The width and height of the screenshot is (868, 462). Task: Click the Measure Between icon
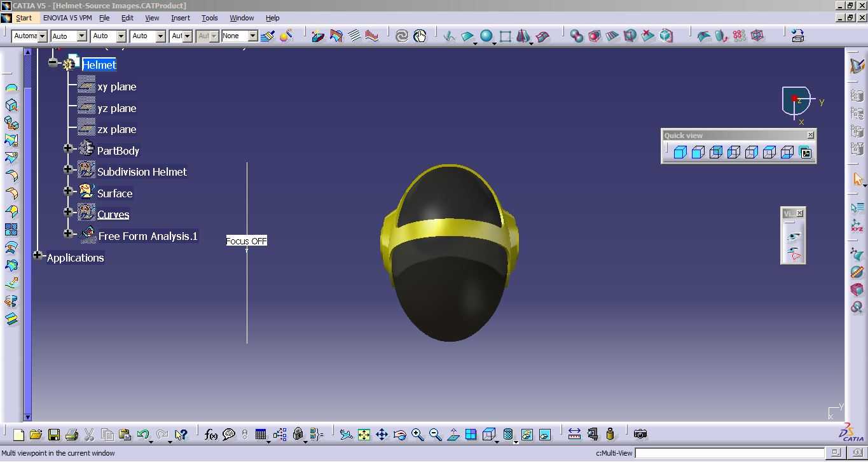[575, 435]
